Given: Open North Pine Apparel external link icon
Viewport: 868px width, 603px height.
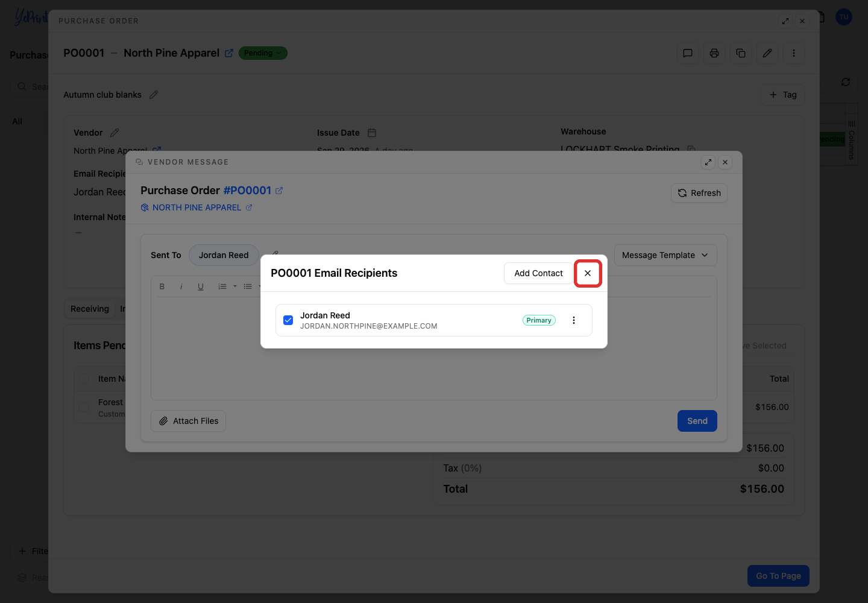Looking at the screenshot, I should 229,53.
